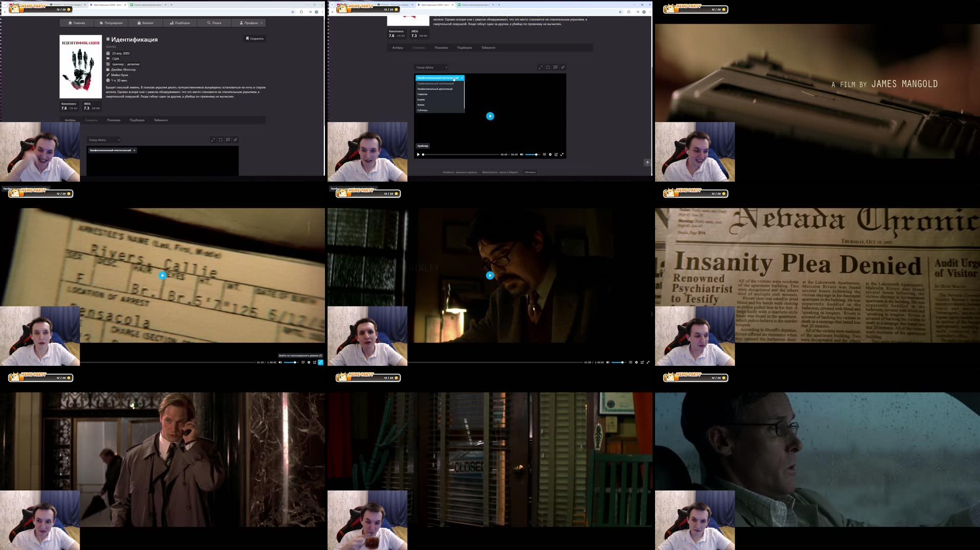The image size is (980, 550).
Task: Click the scroll-to-top arrow button
Action: coord(647,162)
